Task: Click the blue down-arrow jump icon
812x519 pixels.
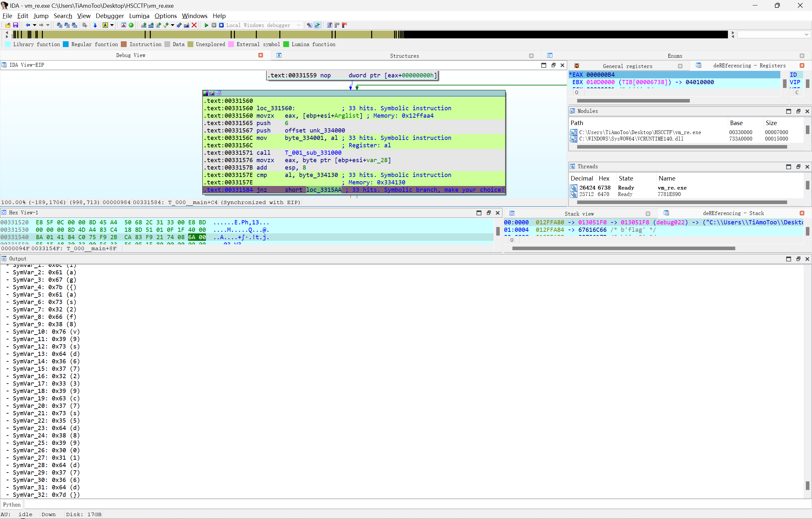Action: click(x=95, y=25)
